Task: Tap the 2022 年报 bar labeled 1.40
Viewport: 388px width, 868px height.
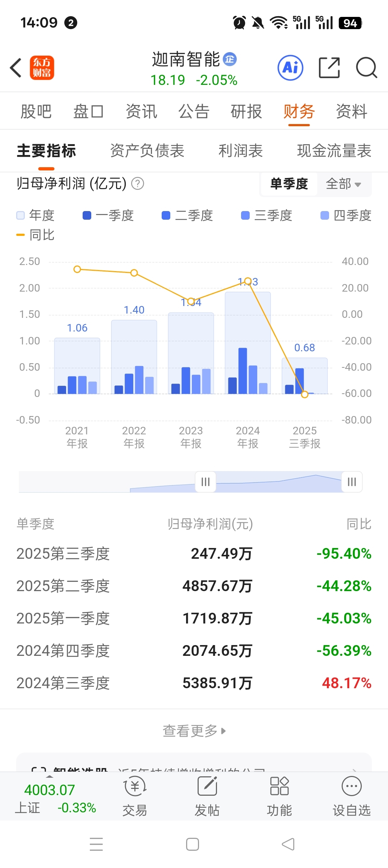Action: (134, 357)
